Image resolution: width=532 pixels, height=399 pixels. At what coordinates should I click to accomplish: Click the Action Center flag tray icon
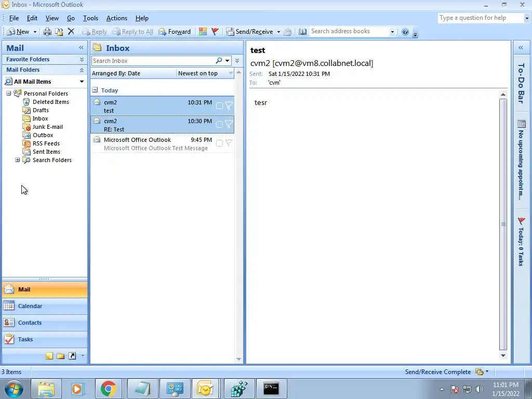[455, 389]
